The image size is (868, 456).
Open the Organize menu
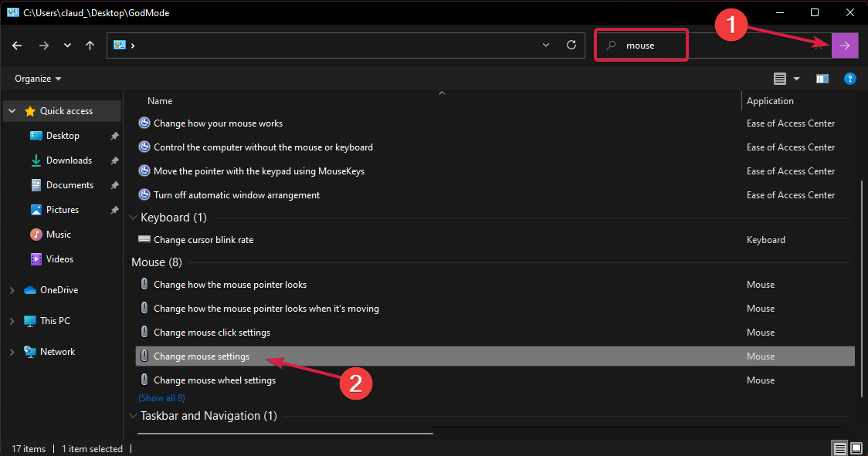point(38,79)
